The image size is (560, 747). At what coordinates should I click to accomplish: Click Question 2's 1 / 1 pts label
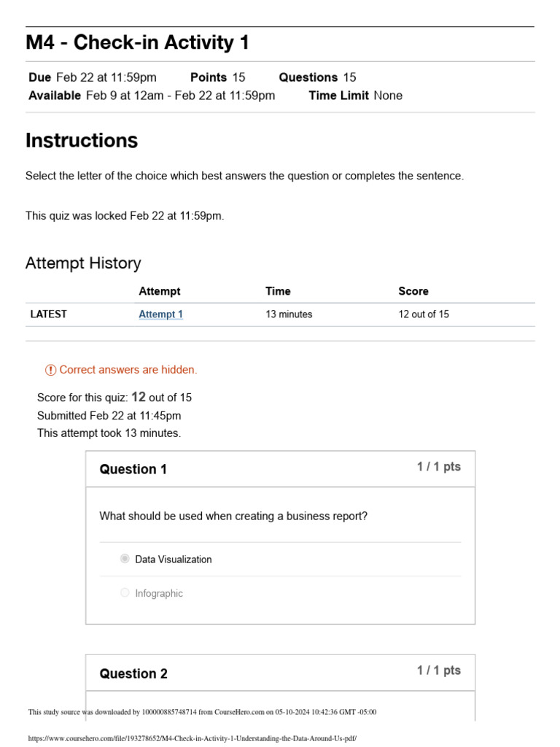tap(438, 670)
